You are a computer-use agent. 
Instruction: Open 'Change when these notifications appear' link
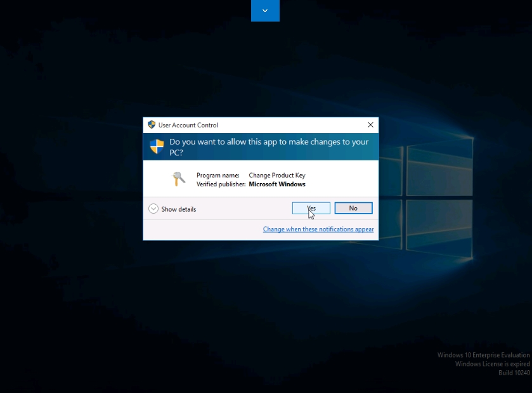click(x=318, y=229)
